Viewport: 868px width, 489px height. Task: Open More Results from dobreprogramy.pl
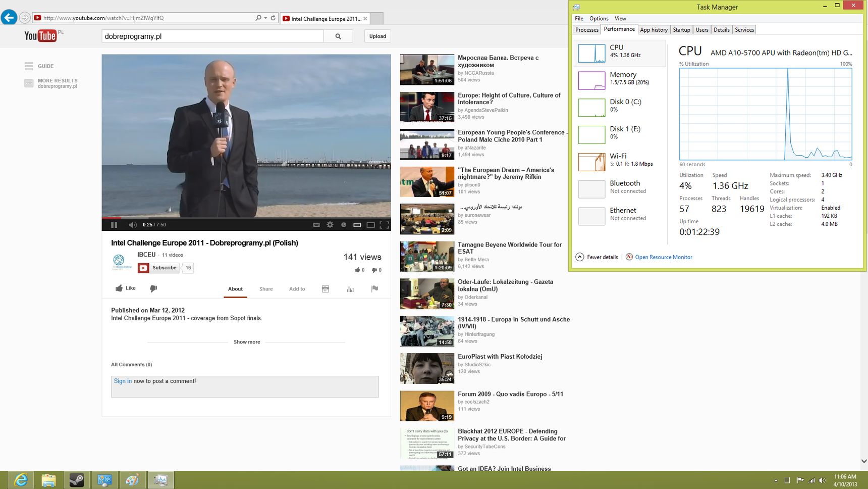[x=51, y=83]
